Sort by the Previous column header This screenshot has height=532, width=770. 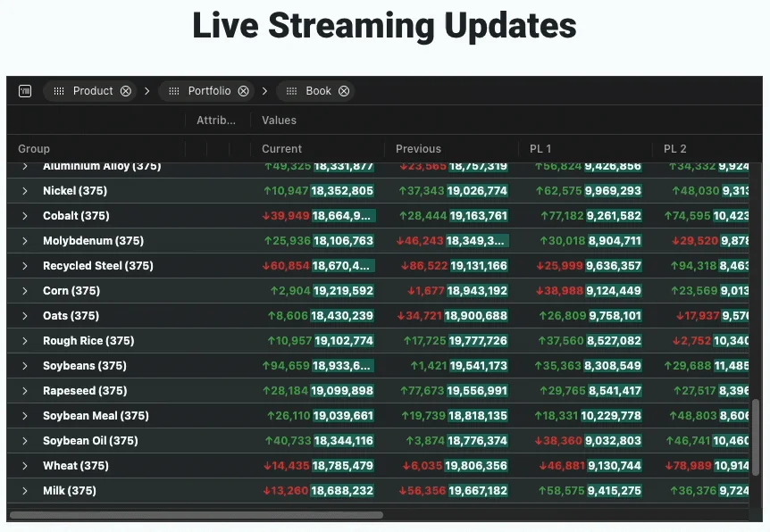pyautogui.click(x=418, y=149)
